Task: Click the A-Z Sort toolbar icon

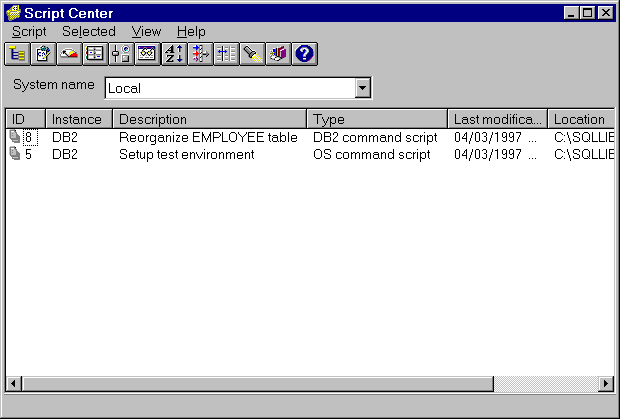Action: (x=174, y=54)
